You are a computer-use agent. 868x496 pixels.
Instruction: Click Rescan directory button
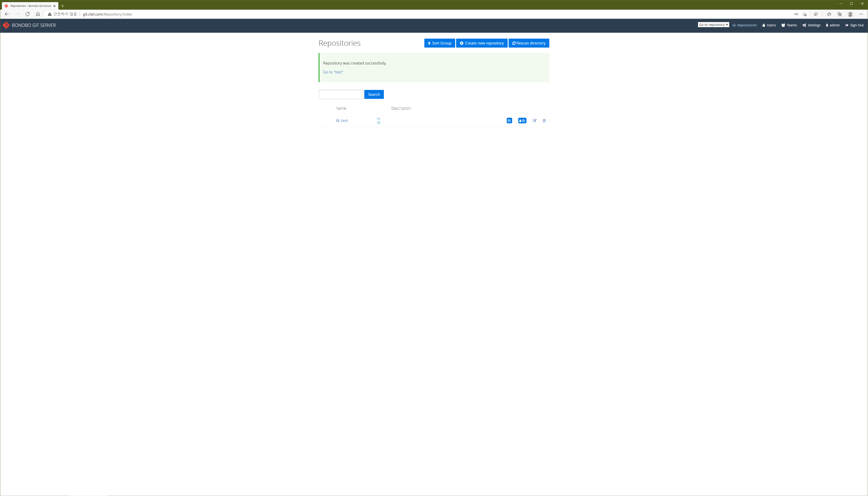pos(528,43)
